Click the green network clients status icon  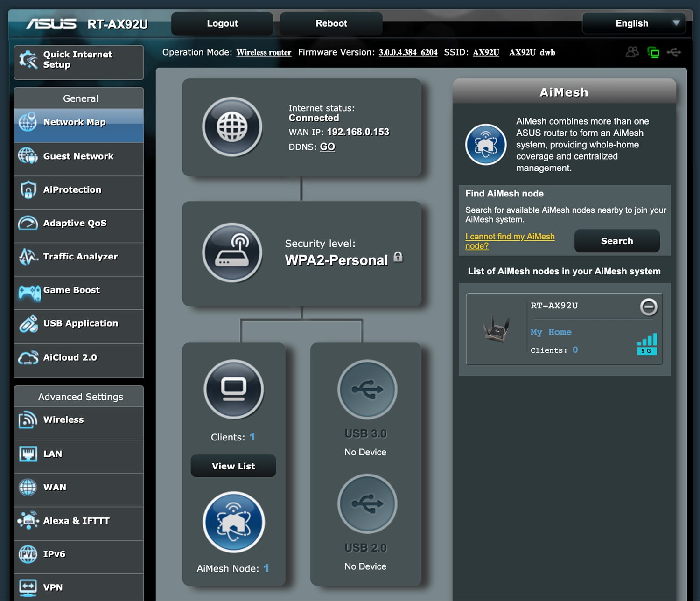pyautogui.click(x=653, y=52)
